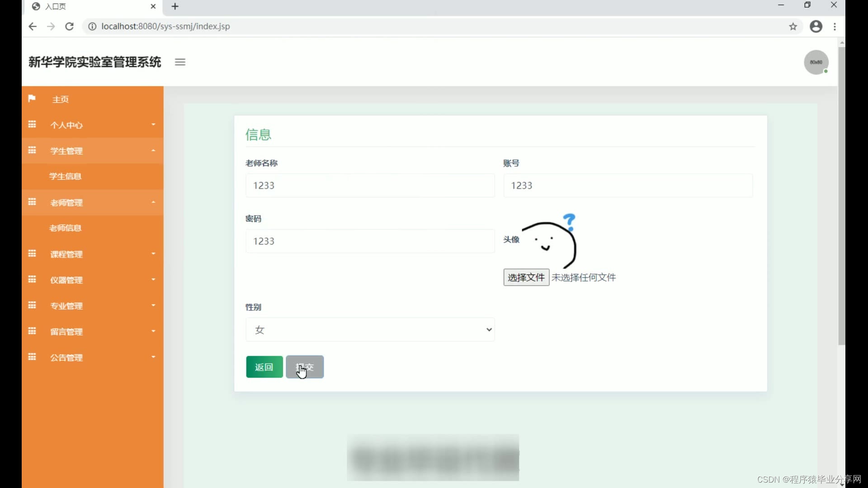Click the 选择文件 file upload button

[x=526, y=277]
